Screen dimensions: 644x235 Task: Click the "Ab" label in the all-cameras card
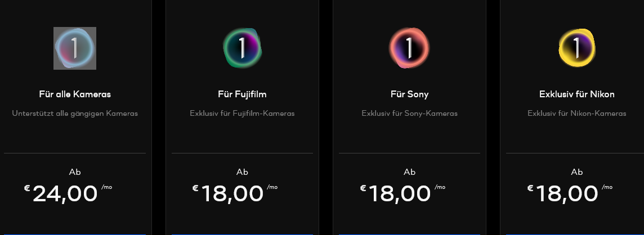click(75, 172)
